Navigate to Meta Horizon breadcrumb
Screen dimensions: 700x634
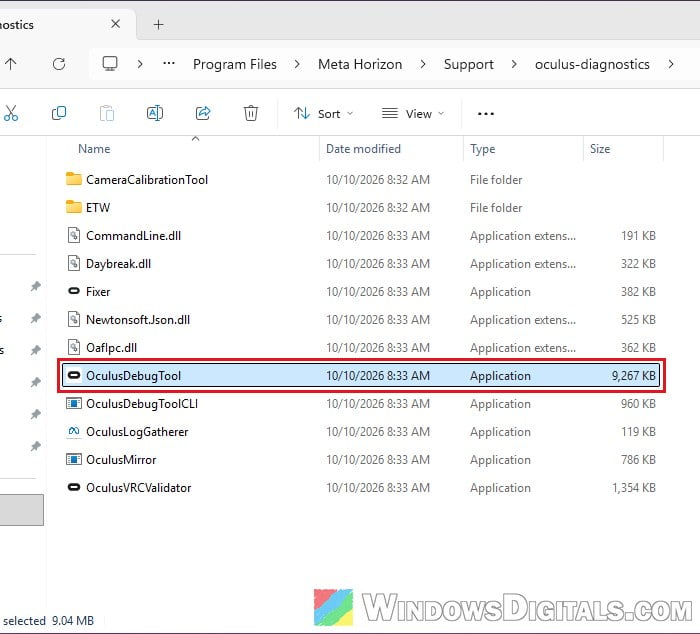[x=360, y=64]
